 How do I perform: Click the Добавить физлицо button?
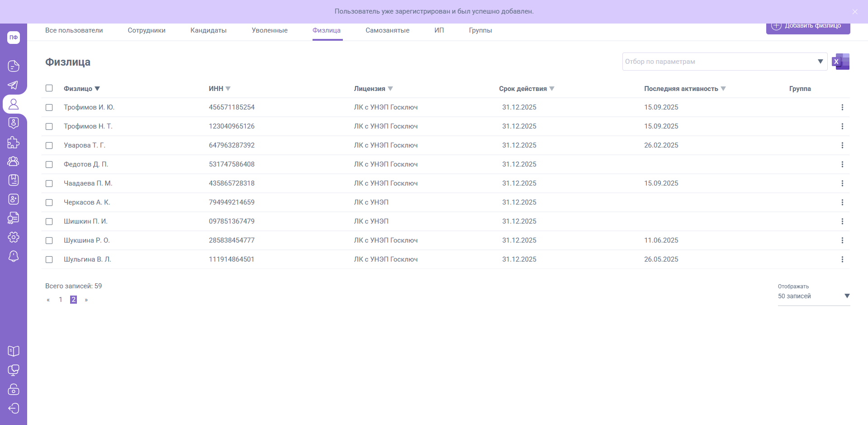click(x=808, y=26)
